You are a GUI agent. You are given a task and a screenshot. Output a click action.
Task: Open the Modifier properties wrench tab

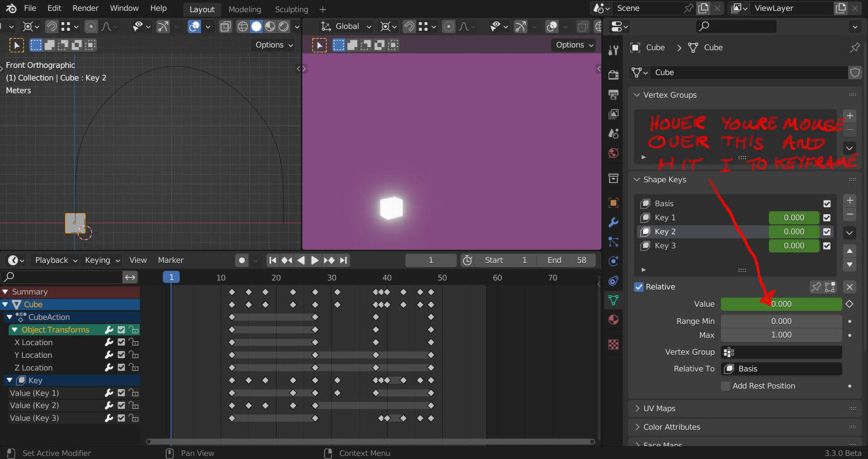(613, 222)
